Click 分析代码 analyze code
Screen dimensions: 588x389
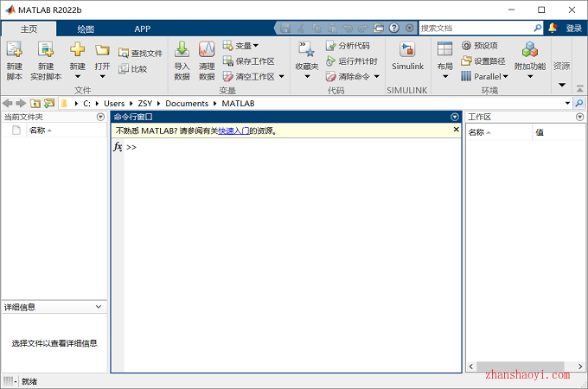tap(348, 46)
